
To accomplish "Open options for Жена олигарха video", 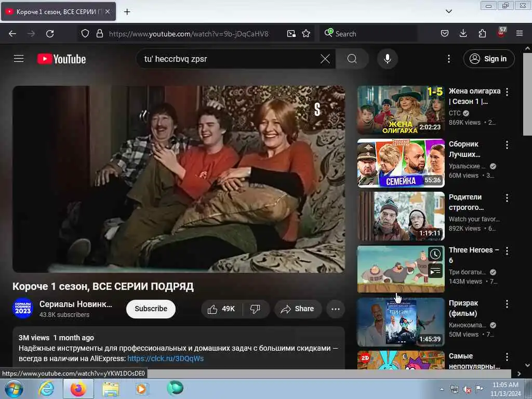I will 507,91.
